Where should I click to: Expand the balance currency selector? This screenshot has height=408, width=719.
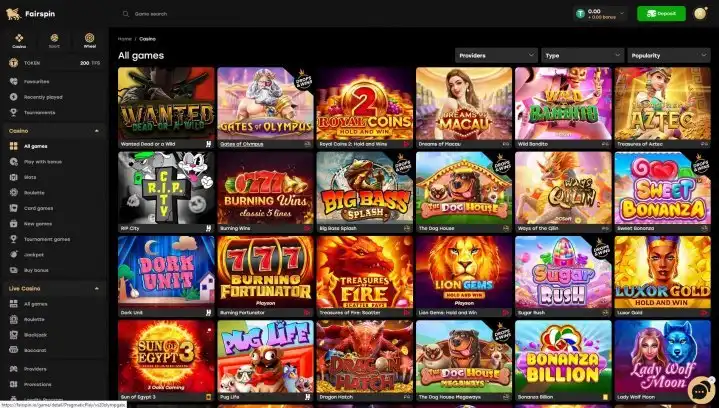coord(622,13)
